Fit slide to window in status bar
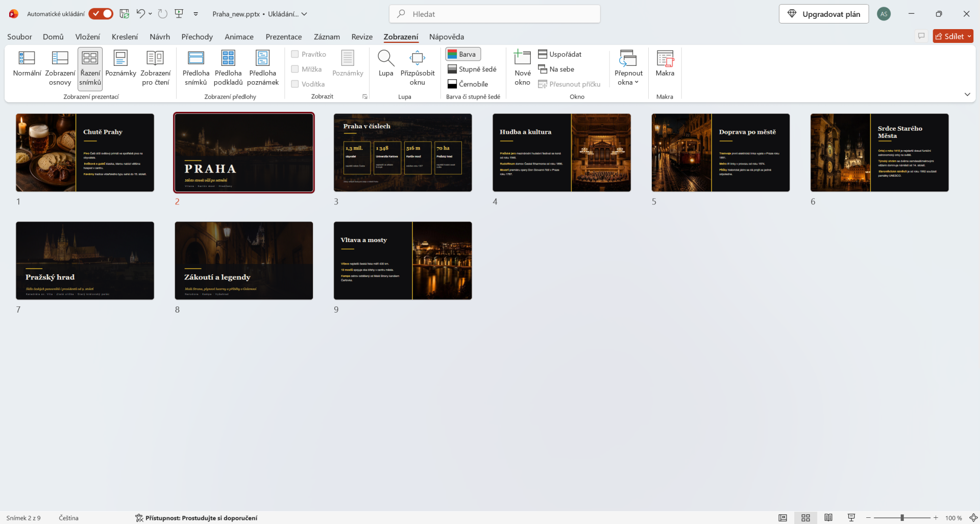 [973, 518]
